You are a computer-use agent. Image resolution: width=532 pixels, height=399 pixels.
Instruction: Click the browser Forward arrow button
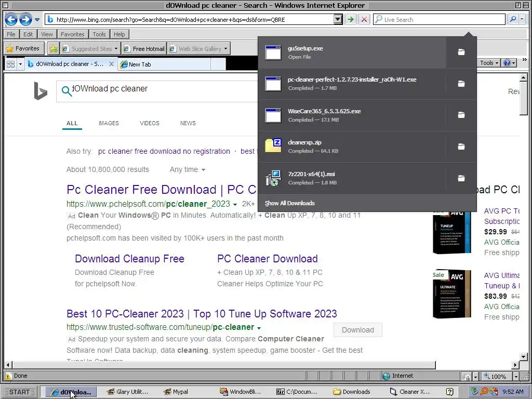[x=26, y=19]
